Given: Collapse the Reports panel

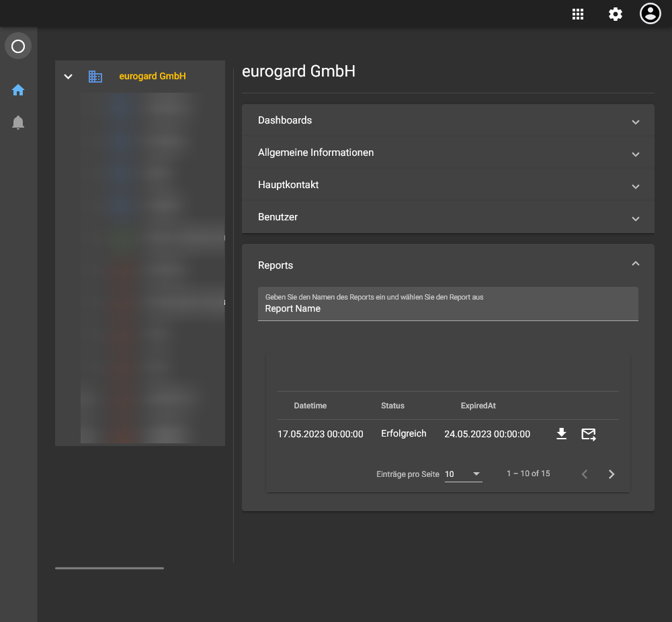Looking at the screenshot, I should [635, 264].
